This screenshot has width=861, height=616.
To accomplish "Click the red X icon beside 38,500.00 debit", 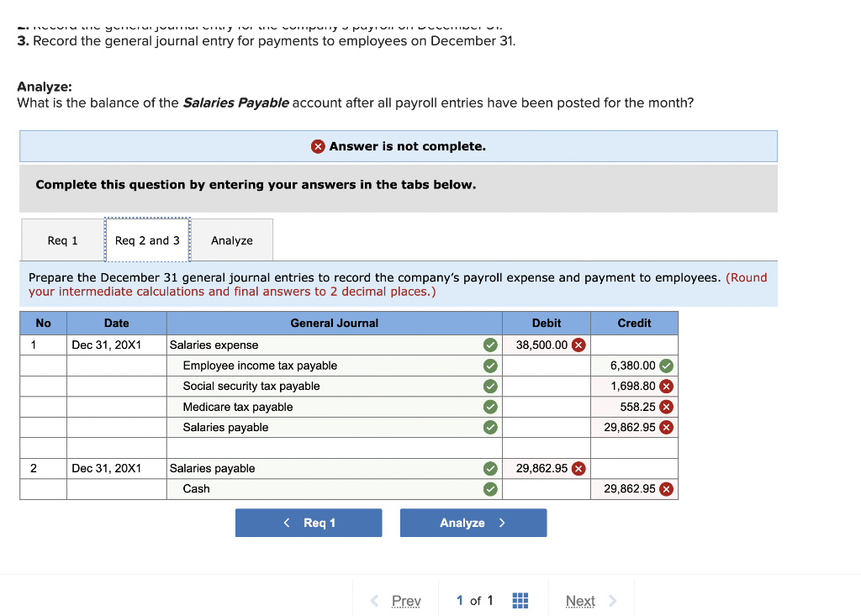I will pyautogui.click(x=579, y=345).
